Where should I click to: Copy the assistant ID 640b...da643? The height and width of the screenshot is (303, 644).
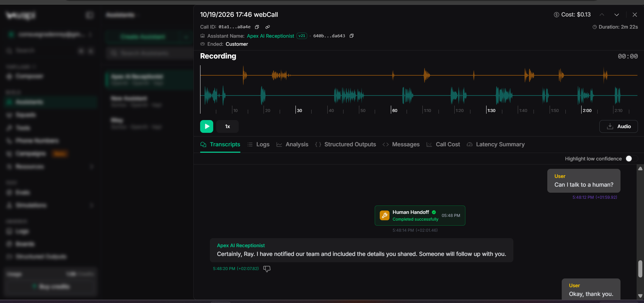pyautogui.click(x=352, y=36)
